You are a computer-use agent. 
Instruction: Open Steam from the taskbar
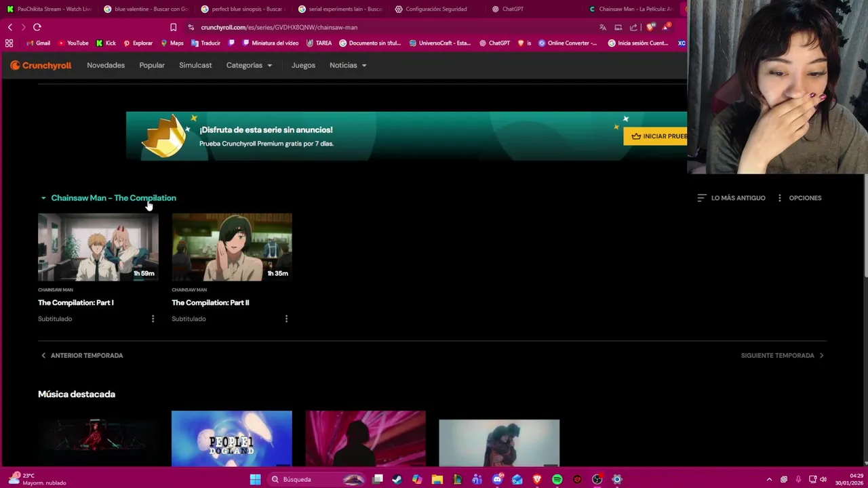tap(397, 479)
